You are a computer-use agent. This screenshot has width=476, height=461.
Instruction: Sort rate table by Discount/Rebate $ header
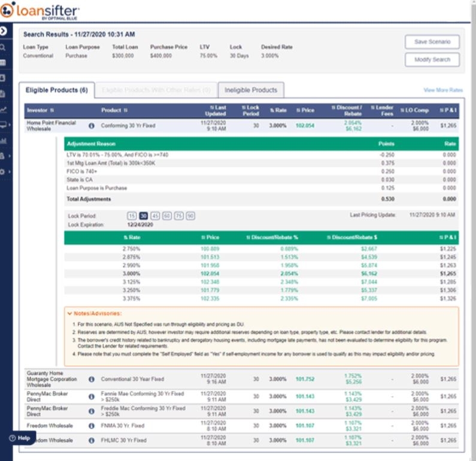pyautogui.click(x=352, y=237)
